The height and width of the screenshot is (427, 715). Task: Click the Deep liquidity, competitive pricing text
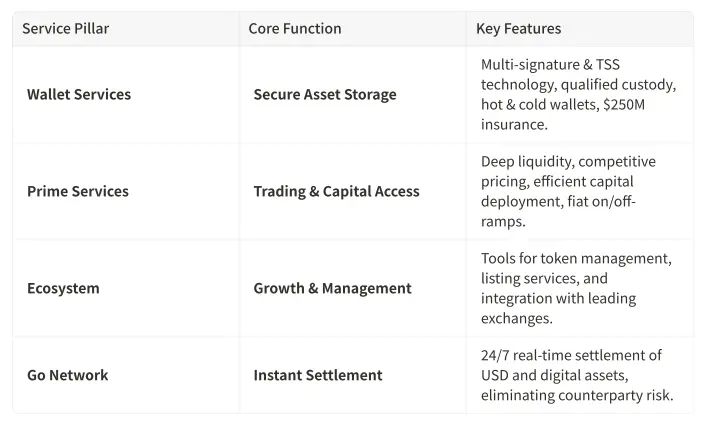tap(568, 162)
